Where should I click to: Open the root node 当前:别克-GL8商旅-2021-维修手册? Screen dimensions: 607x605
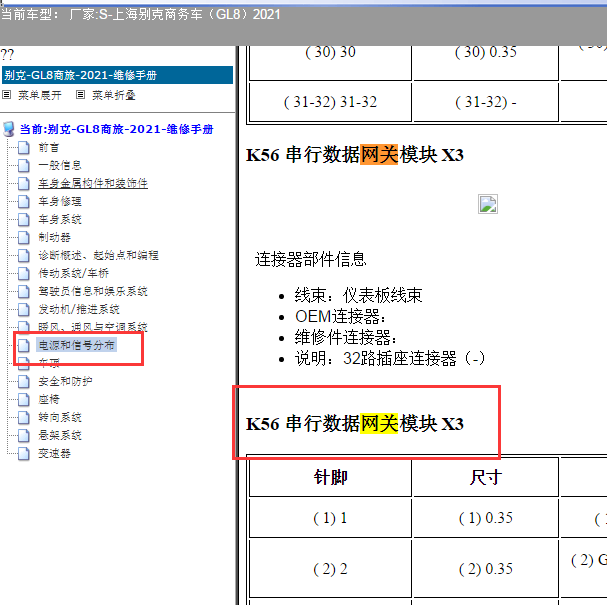(x=117, y=129)
